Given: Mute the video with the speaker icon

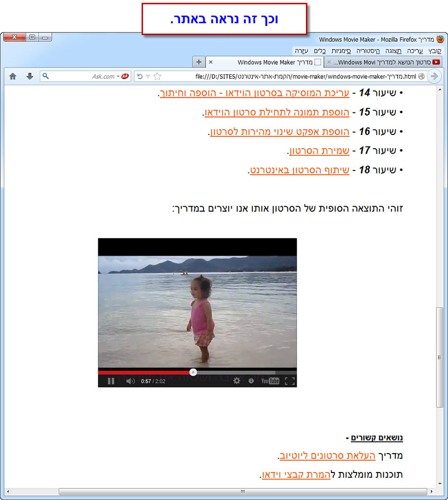Looking at the screenshot, I should 130,381.
